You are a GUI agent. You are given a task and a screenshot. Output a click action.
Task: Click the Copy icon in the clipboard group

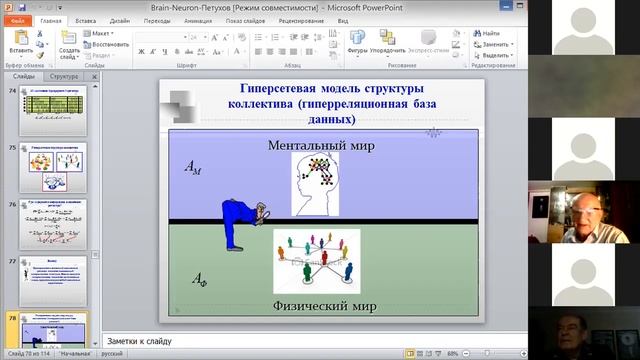(40, 44)
